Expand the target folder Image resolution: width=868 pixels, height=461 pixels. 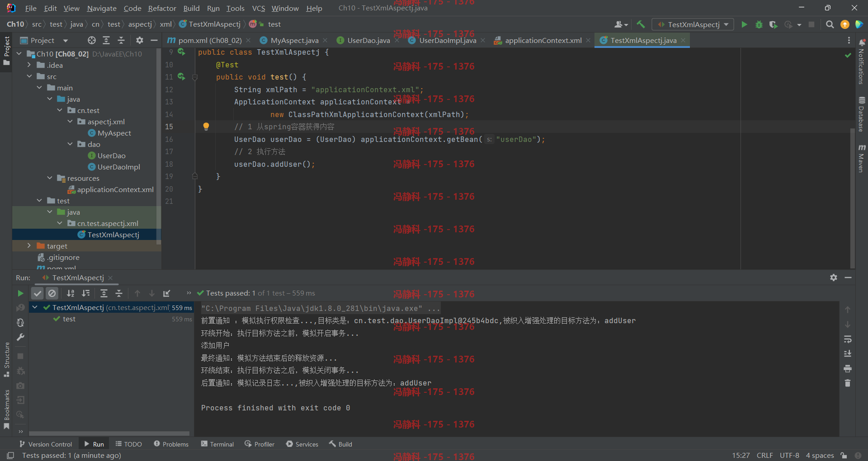tap(29, 246)
